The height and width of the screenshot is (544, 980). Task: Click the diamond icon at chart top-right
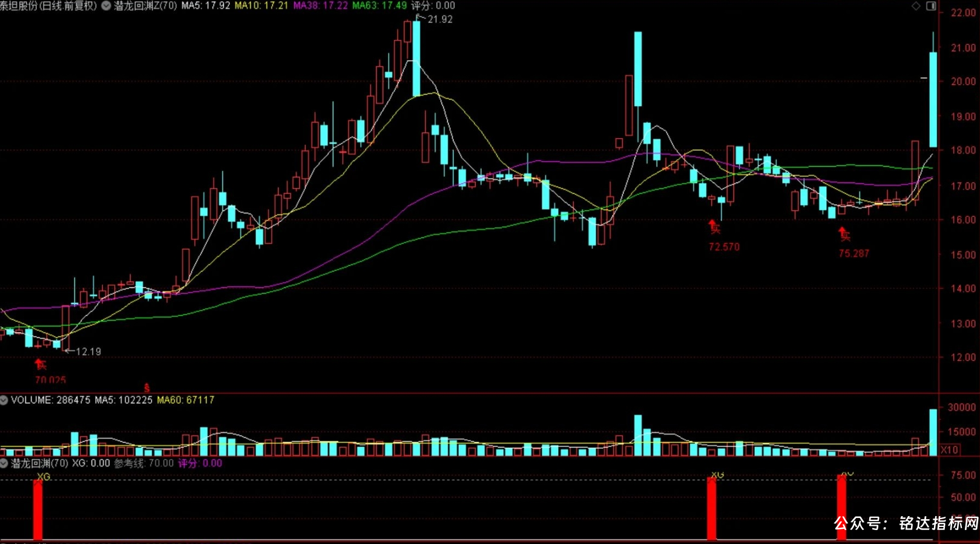pos(916,6)
